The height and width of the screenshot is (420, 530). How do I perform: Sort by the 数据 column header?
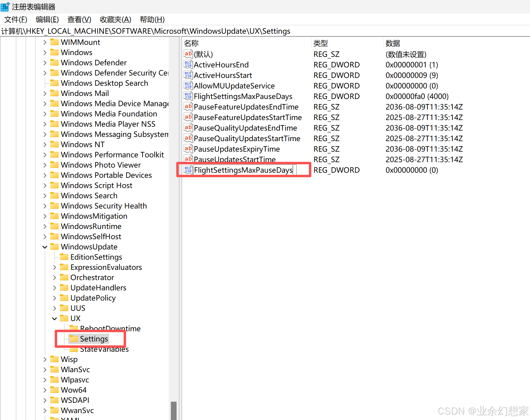457,43
